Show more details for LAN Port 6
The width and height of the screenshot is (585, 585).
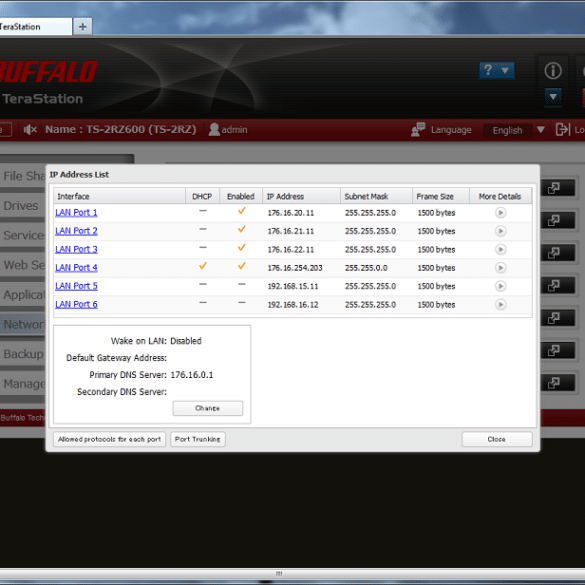pyautogui.click(x=500, y=304)
